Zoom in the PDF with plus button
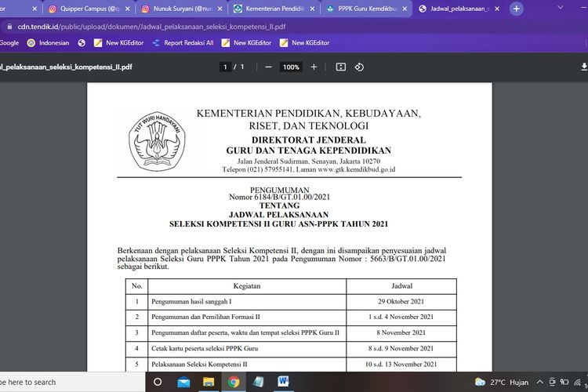588x392 pixels. click(314, 67)
